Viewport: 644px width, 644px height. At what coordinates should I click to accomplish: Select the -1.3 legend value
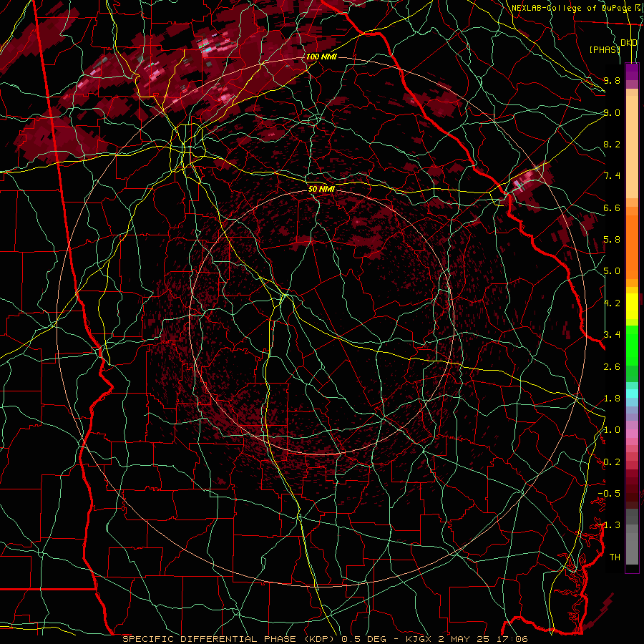click(609, 525)
